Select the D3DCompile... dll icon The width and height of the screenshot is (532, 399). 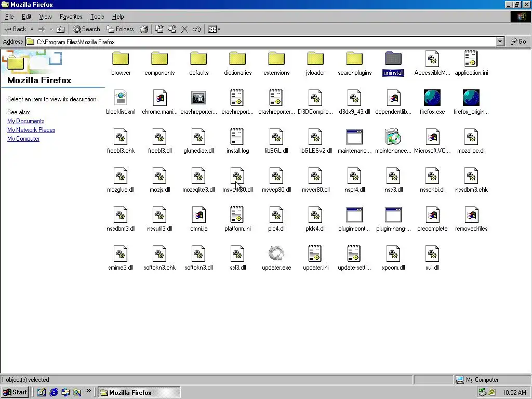[x=315, y=98]
